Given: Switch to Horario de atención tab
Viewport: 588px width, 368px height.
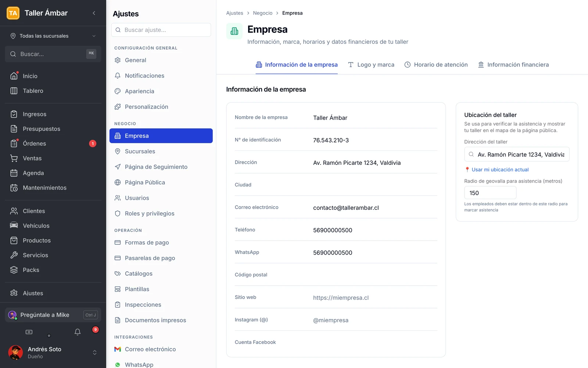Looking at the screenshot, I should click(436, 65).
